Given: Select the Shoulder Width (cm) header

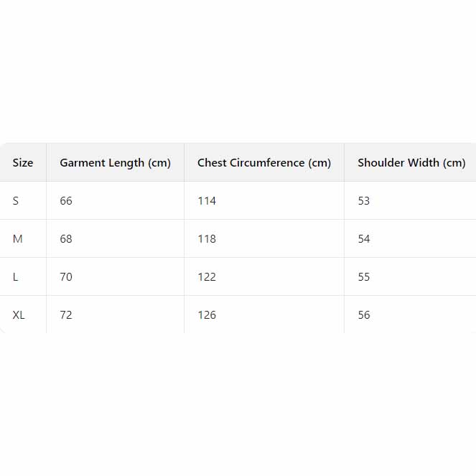Looking at the screenshot, I should click(411, 163).
